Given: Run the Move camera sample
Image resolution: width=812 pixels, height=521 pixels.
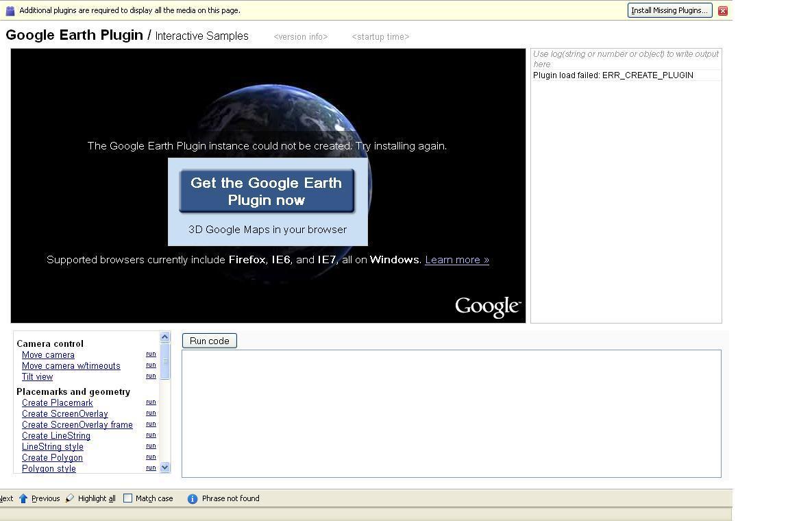Looking at the screenshot, I should [x=151, y=354].
